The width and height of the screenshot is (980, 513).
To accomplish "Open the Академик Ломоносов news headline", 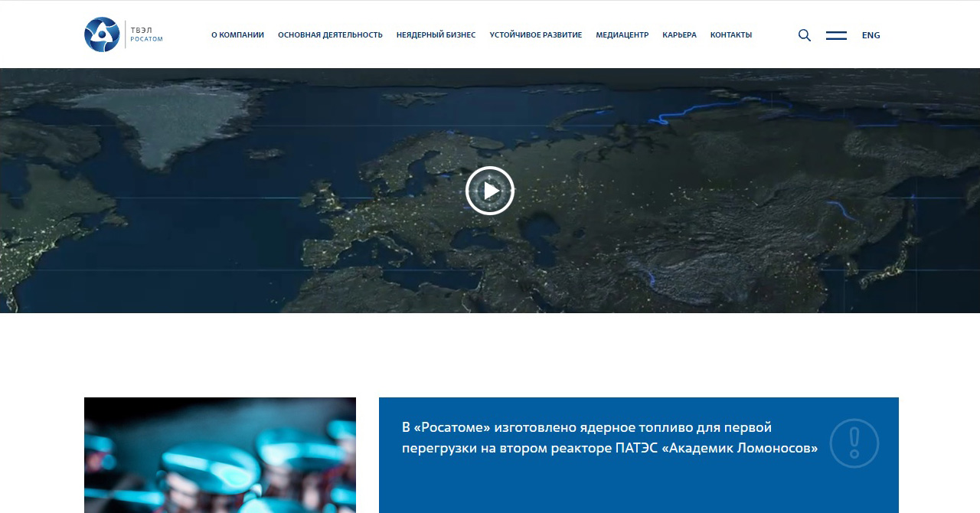I will pos(609,437).
